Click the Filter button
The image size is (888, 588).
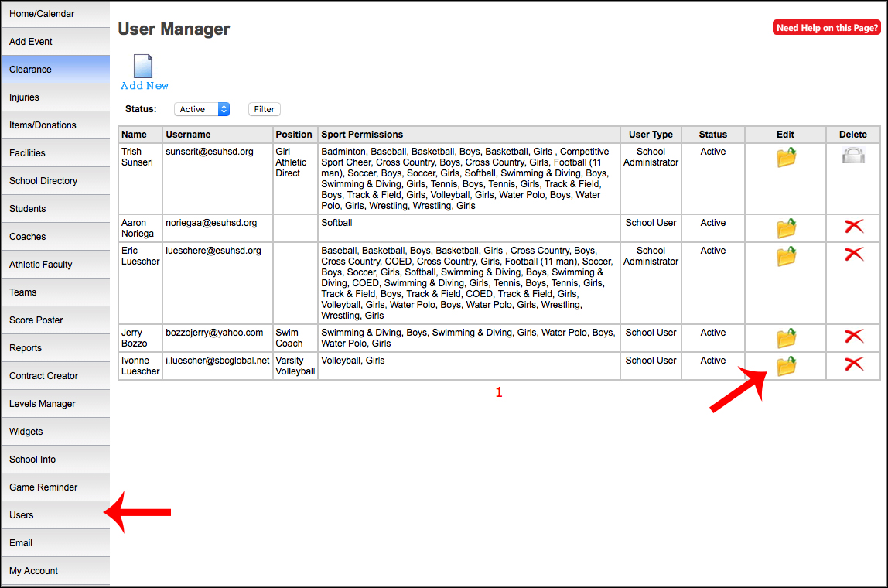point(265,109)
